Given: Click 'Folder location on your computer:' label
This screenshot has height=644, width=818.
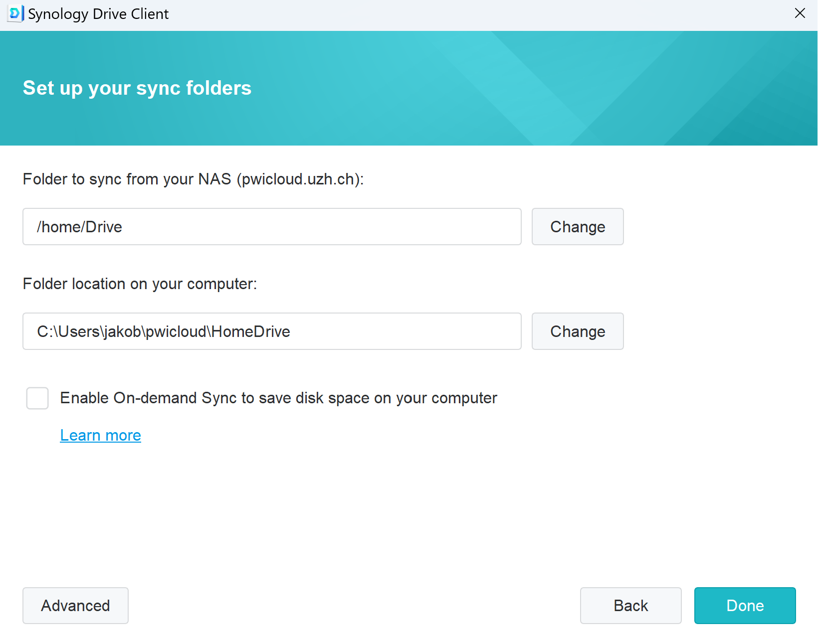Looking at the screenshot, I should (x=140, y=284).
